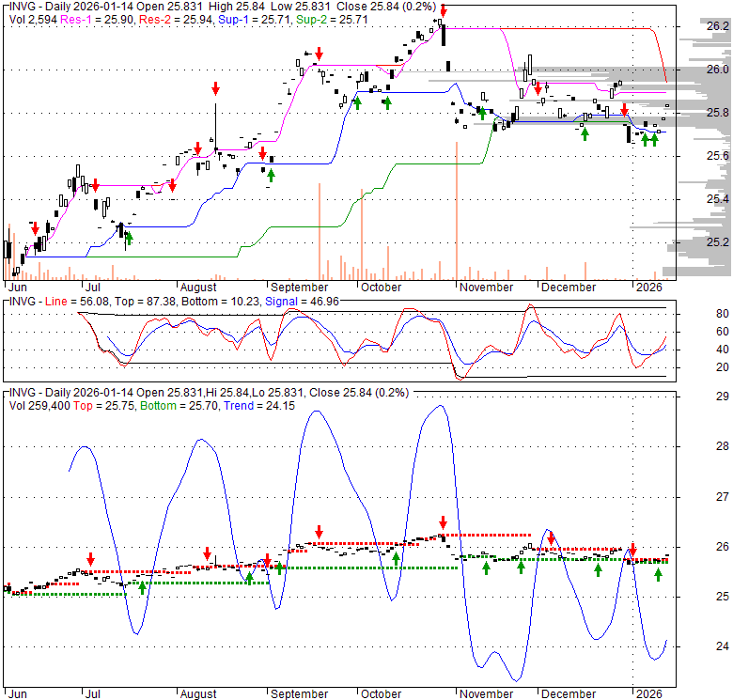Click the red arrow in early July in the bottom panel
The height and width of the screenshot is (700, 733).
(90, 558)
